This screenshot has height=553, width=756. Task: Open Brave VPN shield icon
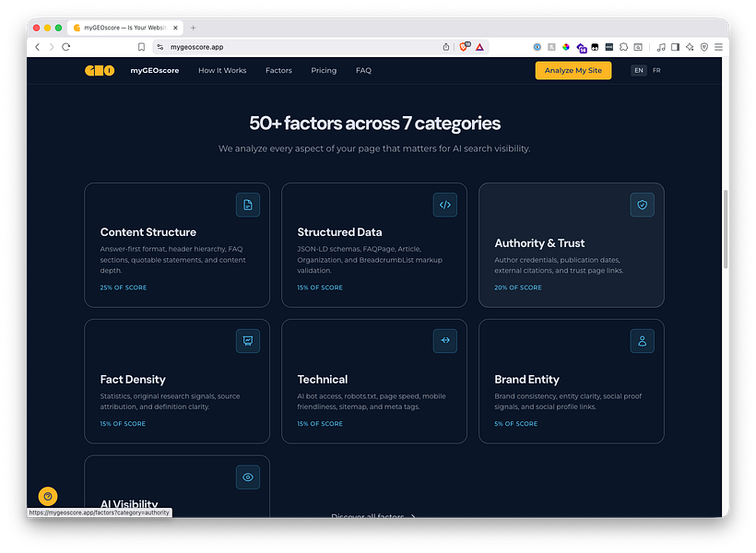pyautogui.click(x=704, y=47)
